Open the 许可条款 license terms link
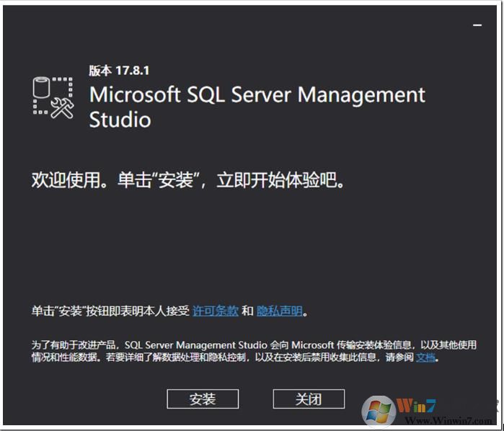 click(216, 311)
